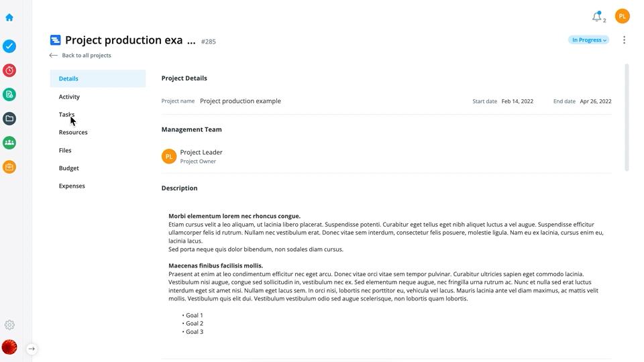The image size is (644, 362).
Task: Open the settings gear icon
Action: pyautogui.click(x=9, y=325)
